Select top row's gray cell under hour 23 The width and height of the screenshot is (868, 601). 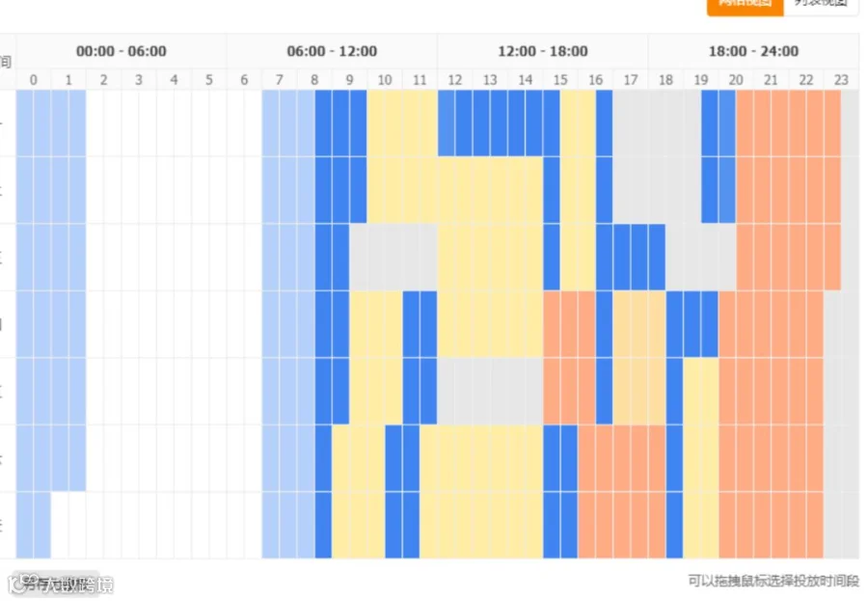pos(851,123)
